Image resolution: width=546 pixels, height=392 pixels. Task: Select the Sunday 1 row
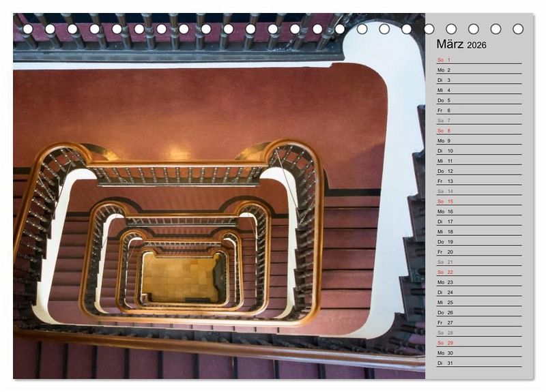[478, 60]
